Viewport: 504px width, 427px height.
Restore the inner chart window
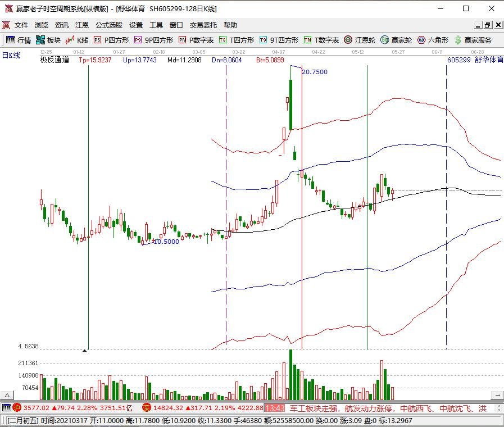pyautogui.click(x=488, y=25)
